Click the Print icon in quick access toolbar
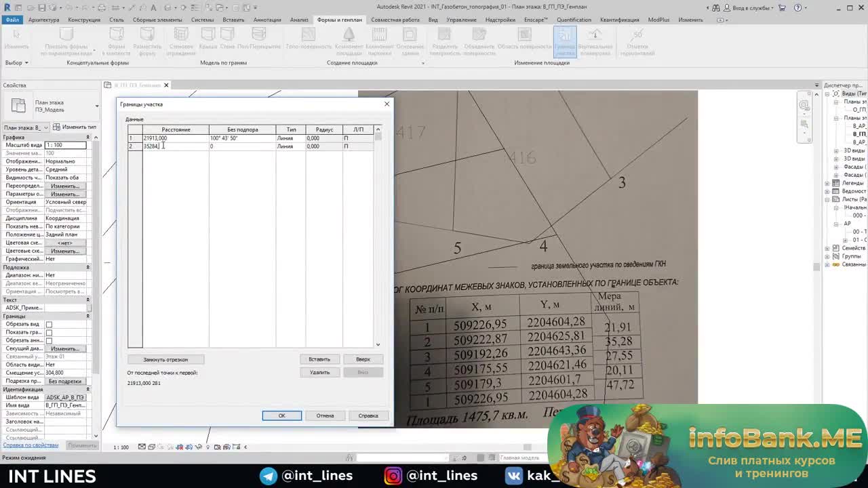The width and height of the screenshot is (868, 488). (101, 7)
